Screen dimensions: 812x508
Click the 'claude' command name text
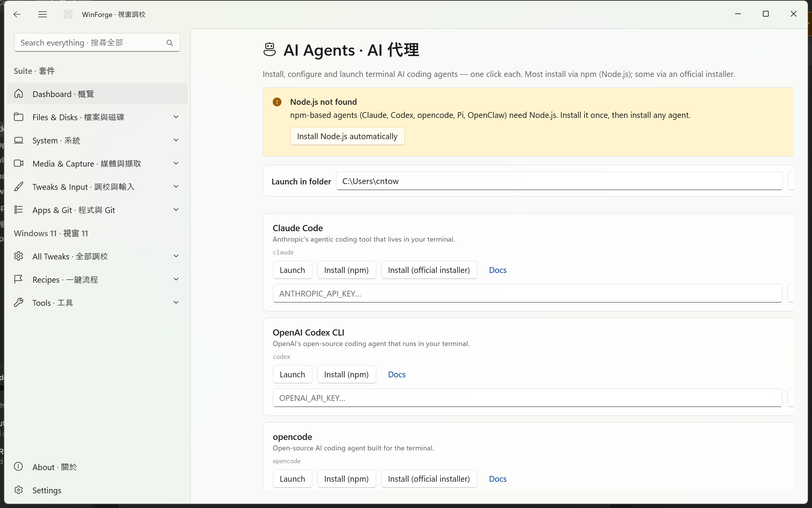[283, 252]
